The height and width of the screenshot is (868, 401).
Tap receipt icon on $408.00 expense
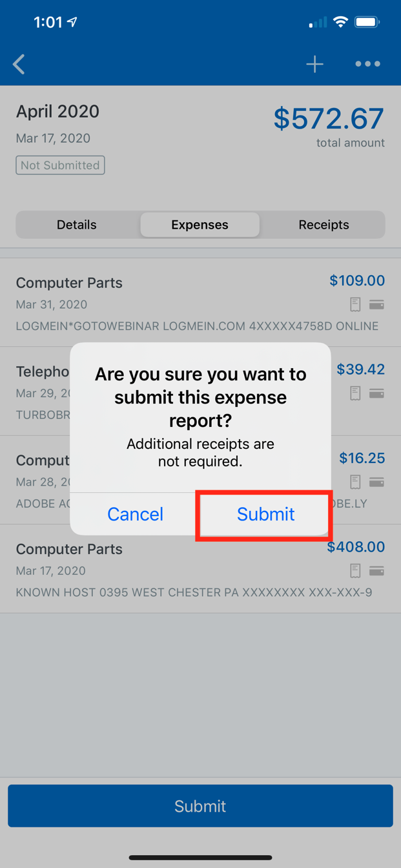pos(355,570)
